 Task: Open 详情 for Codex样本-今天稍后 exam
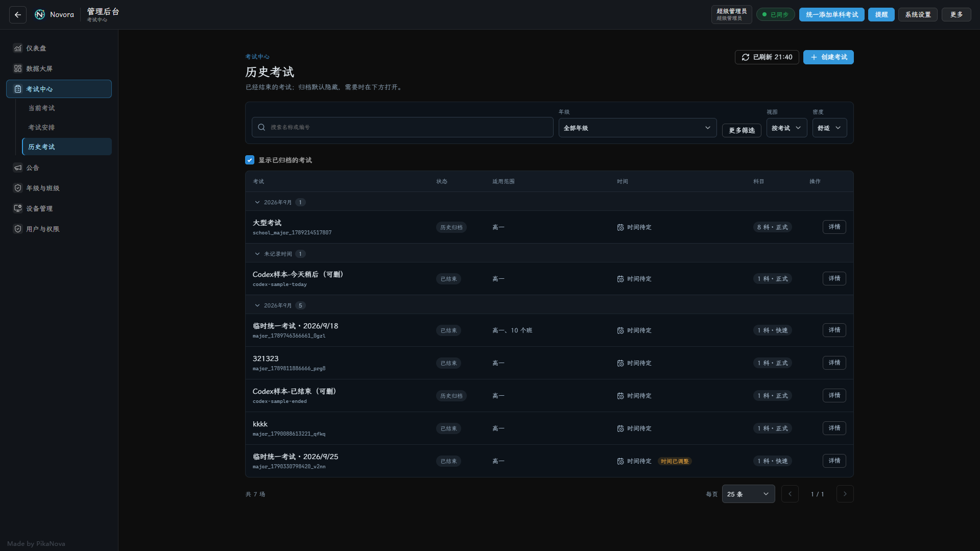(834, 278)
